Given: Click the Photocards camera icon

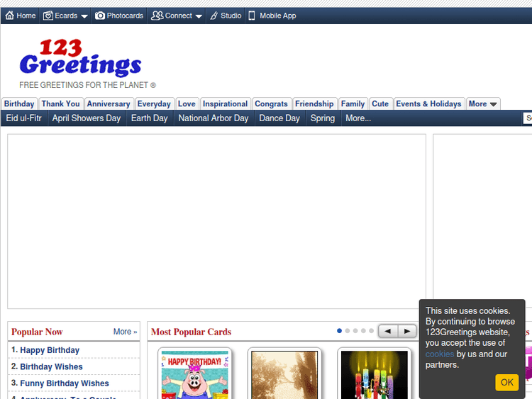Looking at the screenshot, I should coord(100,16).
